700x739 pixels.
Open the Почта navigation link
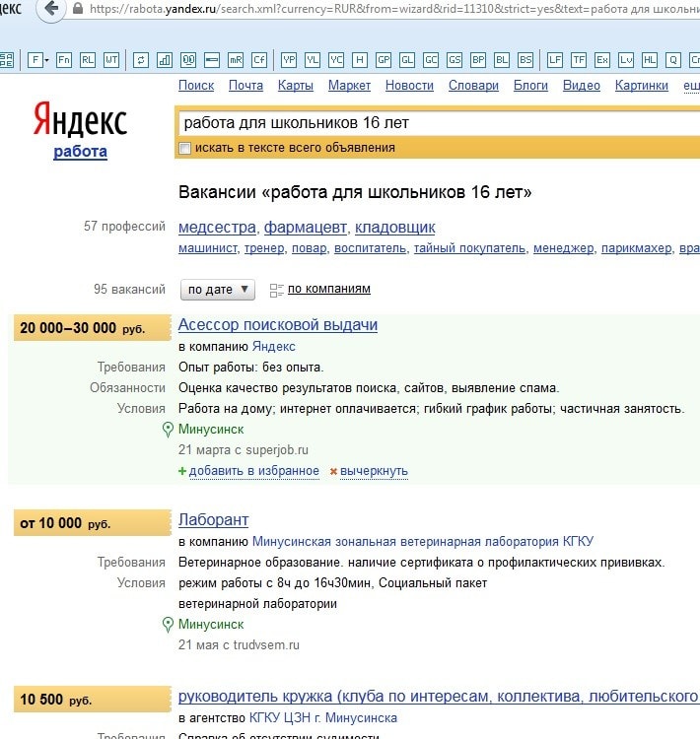tap(245, 86)
